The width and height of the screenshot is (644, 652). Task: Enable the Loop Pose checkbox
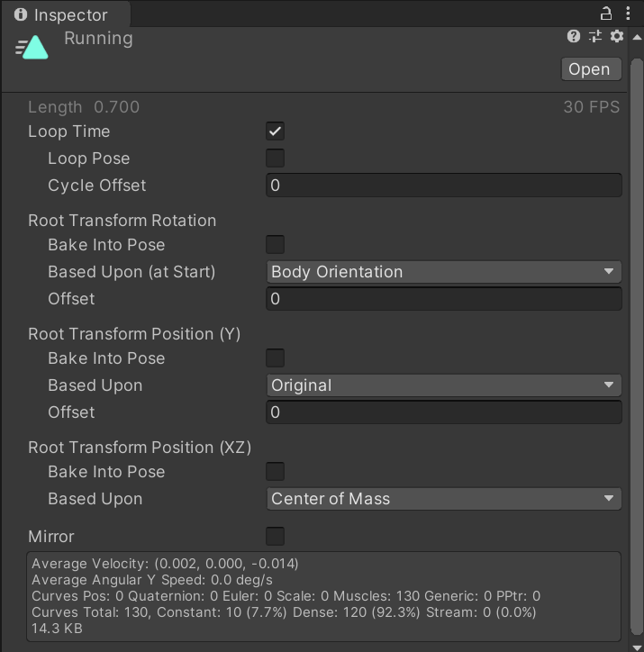(275, 158)
